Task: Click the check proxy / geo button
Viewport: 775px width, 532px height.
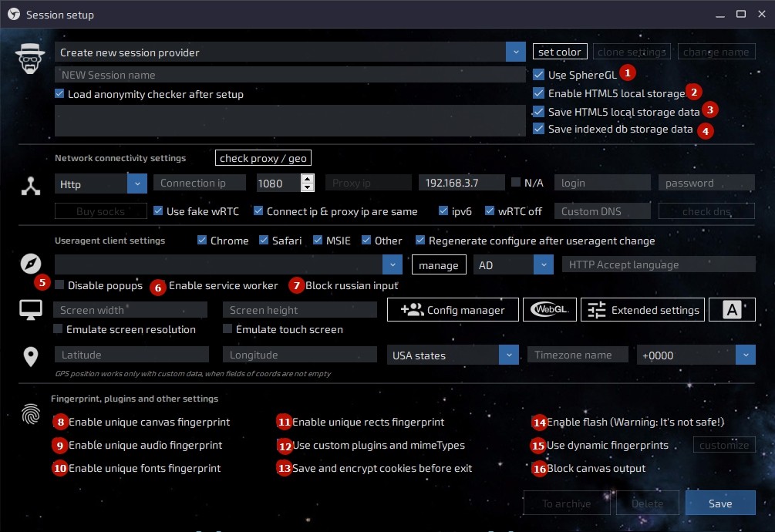Action: [263, 158]
